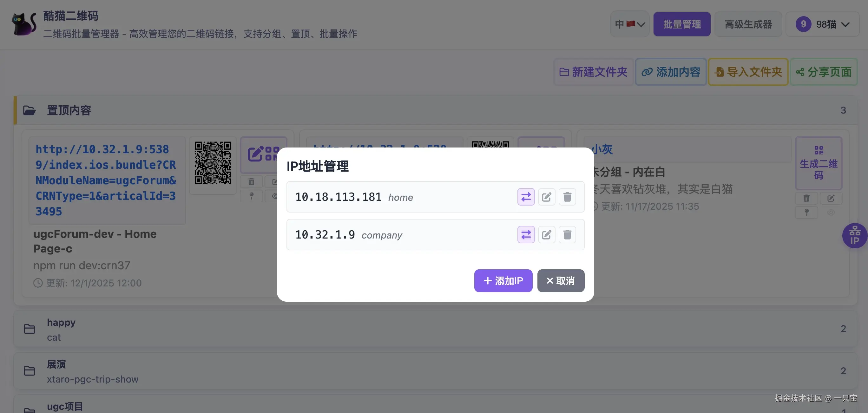This screenshot has width=868, height=413.
Task: Click the ugcForum QR code thumbnail
Action: [213, 163]
